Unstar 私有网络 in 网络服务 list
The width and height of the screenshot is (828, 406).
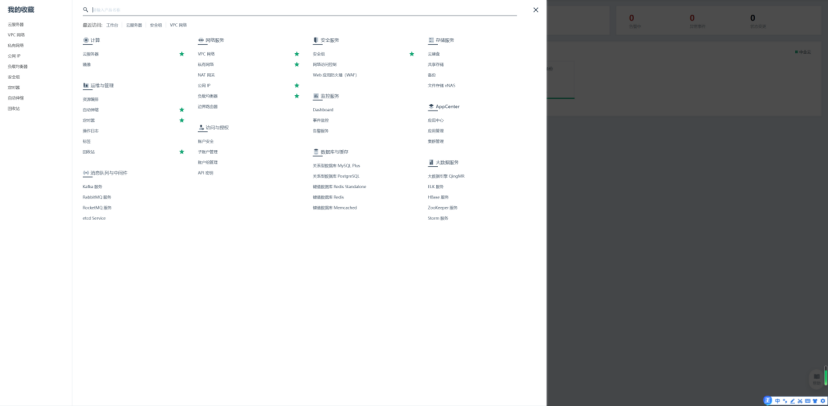click(297, 64)
